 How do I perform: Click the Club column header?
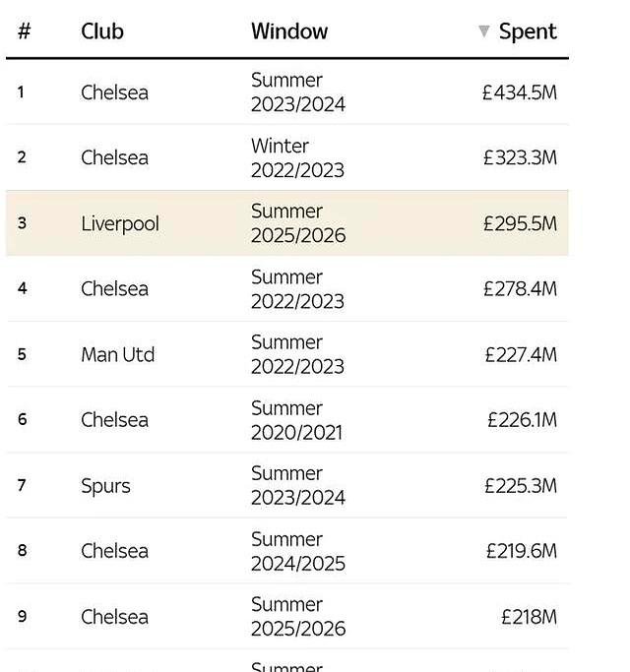[102, 31]
